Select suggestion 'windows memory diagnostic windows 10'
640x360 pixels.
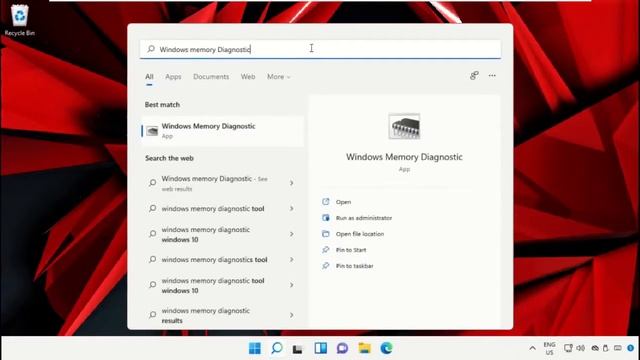(x=205, y=234)
